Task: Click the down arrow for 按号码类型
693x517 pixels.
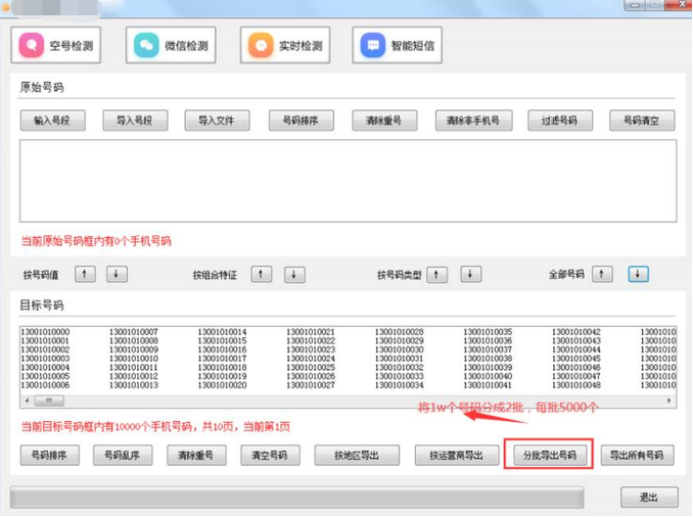Action: [x=470, y=274]
